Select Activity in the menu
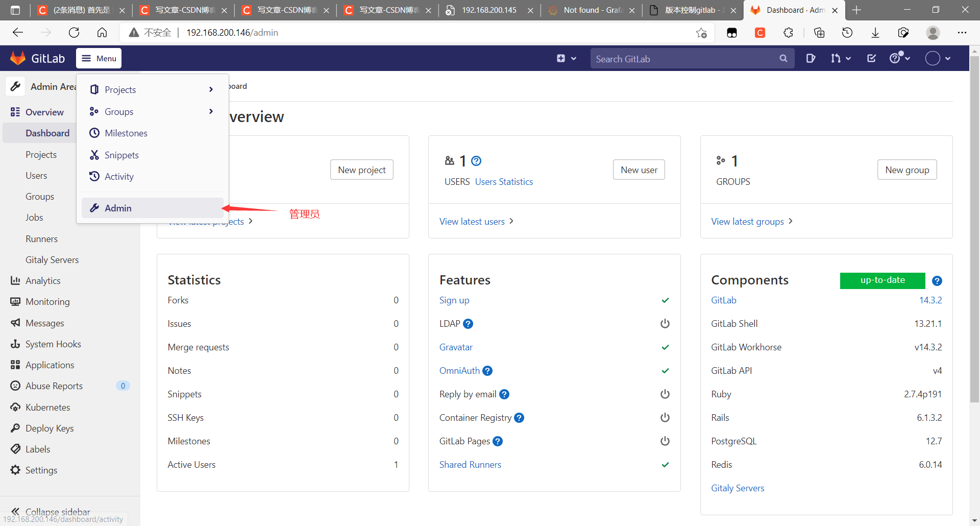Viewport: 980px width, 526px height. [153, 176]
